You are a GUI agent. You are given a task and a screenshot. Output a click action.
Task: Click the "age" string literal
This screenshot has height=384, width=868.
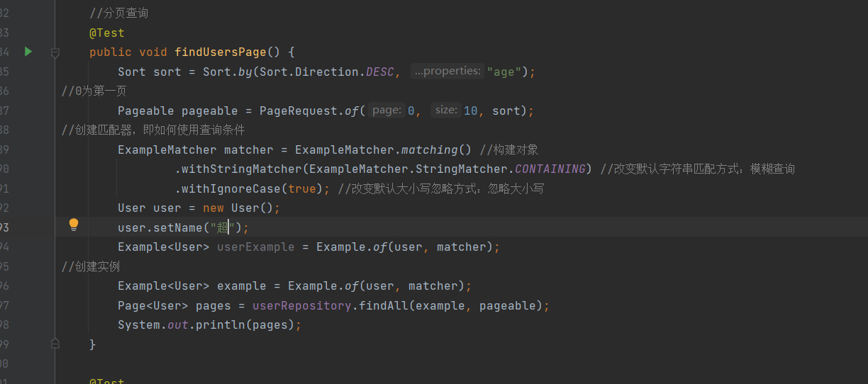pos(503,72)
